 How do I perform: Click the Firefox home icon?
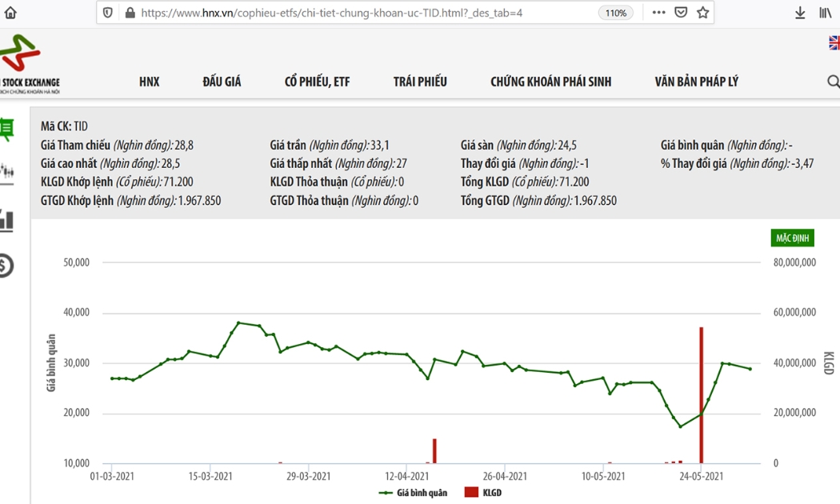pos(10,12)
